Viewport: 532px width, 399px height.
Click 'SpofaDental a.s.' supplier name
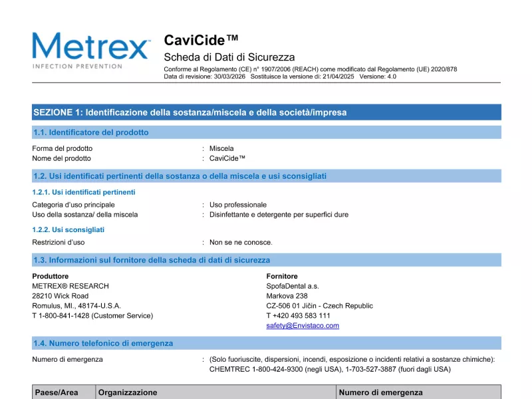tap(293, 286)
